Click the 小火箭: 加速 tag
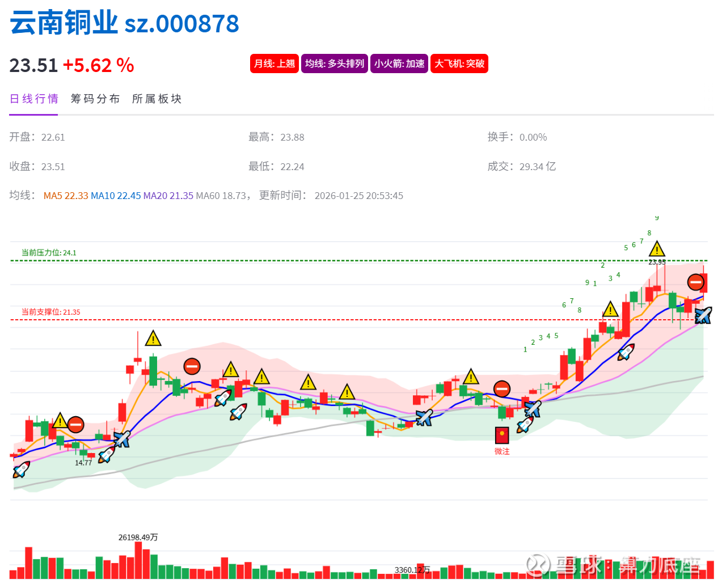 (x=399, y=64)
